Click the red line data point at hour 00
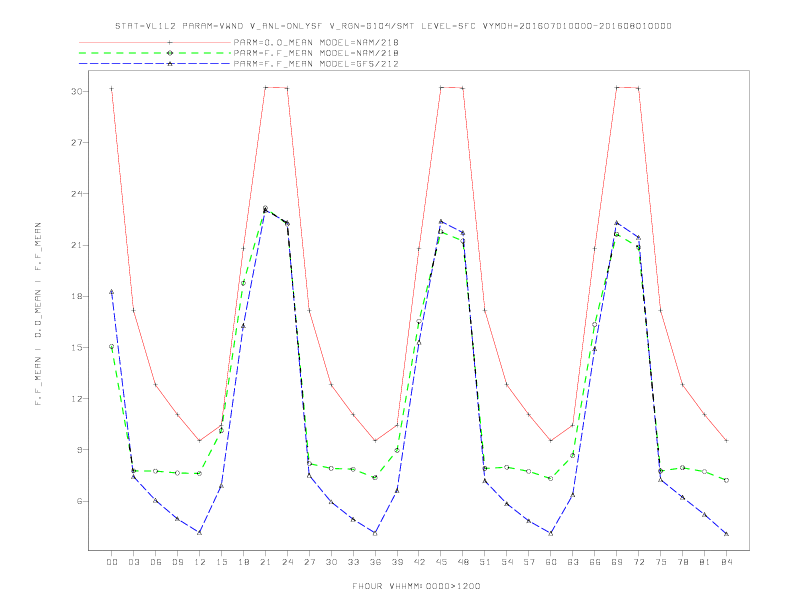792x612 pixels. 112,89
